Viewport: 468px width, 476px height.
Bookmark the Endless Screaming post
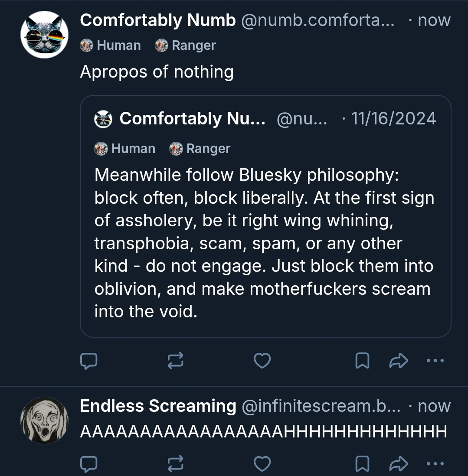point(362,464)
